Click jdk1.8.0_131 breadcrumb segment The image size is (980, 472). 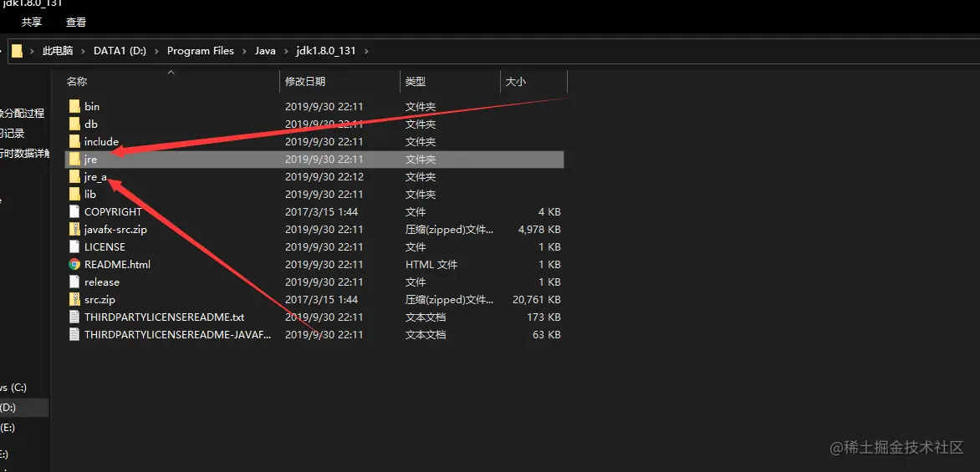(x=325, y=51)
